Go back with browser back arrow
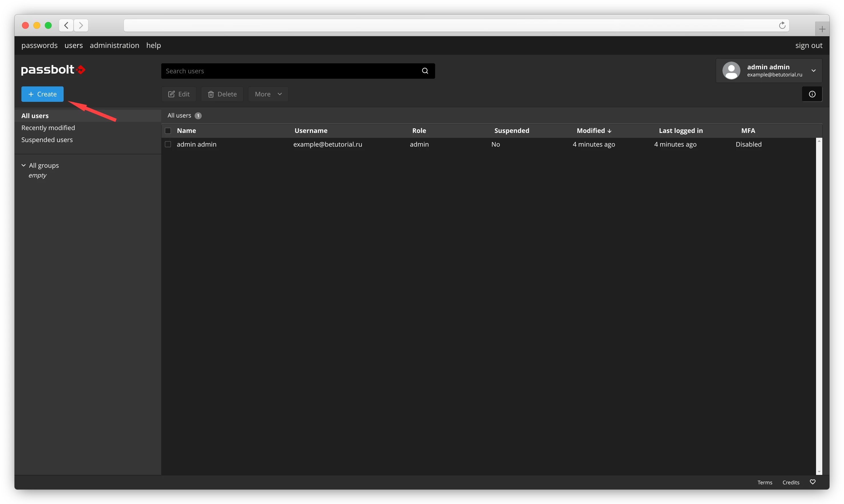This screenshot has height=504, width=844. click(x=66, y=25)
